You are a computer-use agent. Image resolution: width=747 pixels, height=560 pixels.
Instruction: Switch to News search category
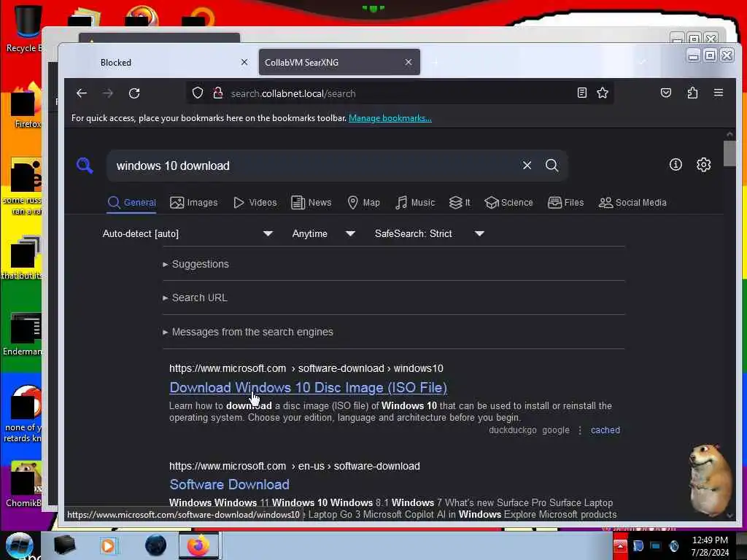click(311, 203)
